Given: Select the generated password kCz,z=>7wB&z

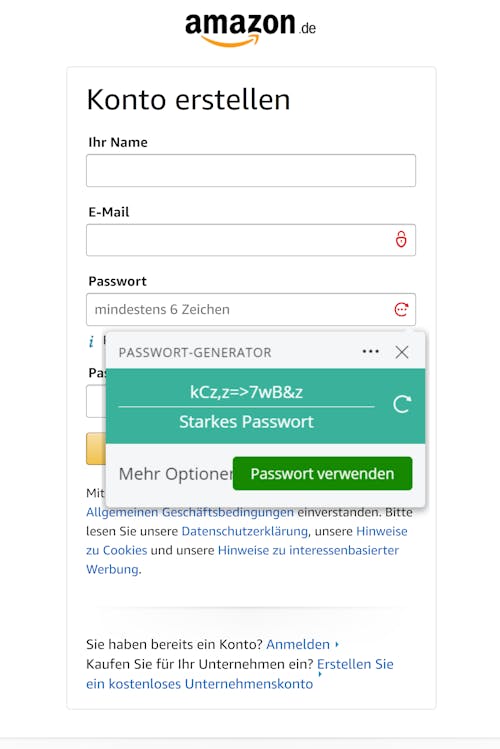Looking at the screenshot, I should coord(246,392).
